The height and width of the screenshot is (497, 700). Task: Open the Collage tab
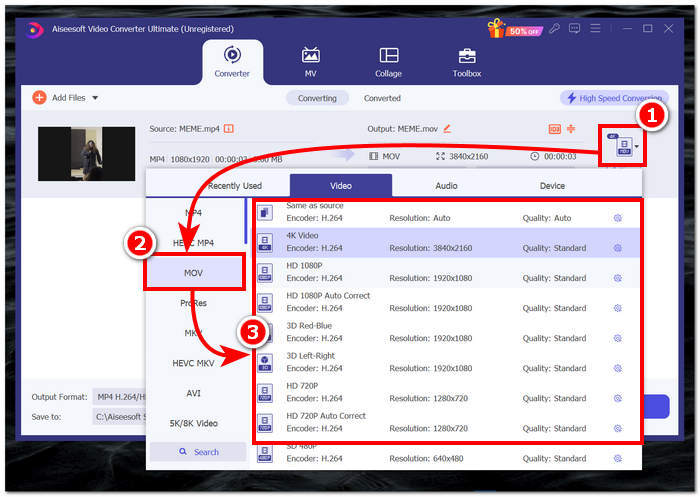(x=388, y=62)
